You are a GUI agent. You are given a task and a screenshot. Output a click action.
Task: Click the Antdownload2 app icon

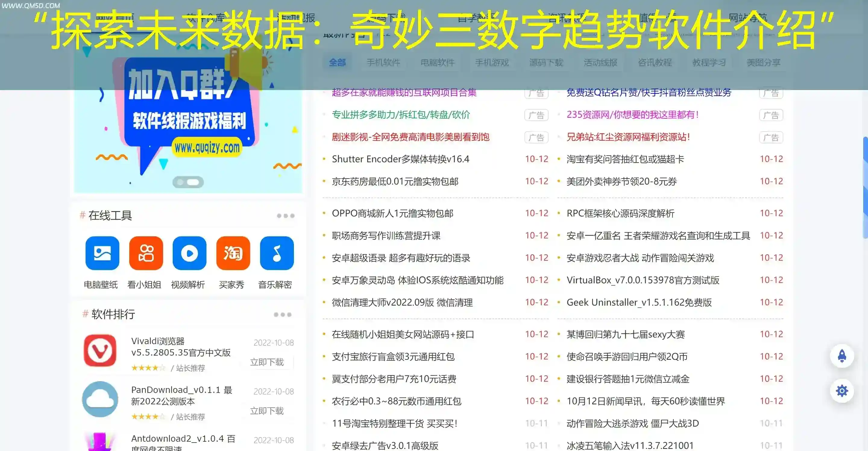99,442
